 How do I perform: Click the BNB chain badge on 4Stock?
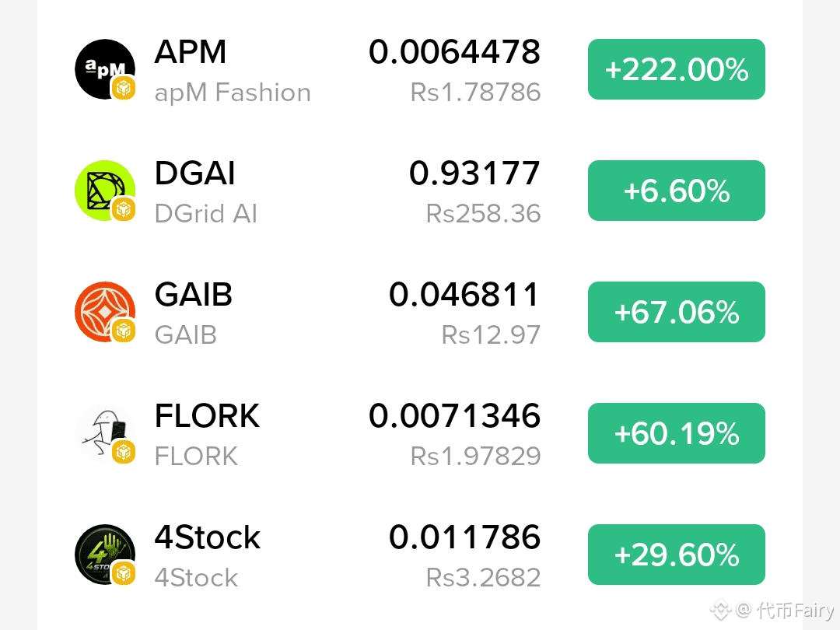click(x=123, y=573)
